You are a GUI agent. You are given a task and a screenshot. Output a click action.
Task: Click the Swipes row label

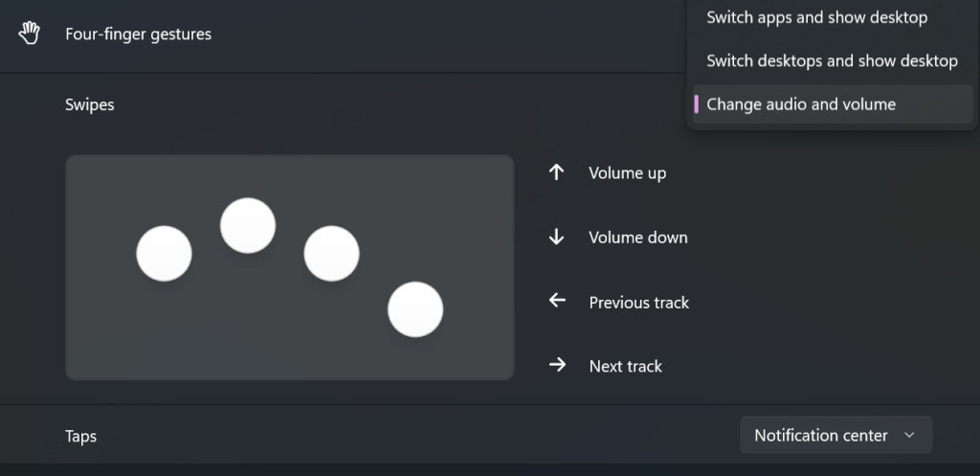point(90,104)
